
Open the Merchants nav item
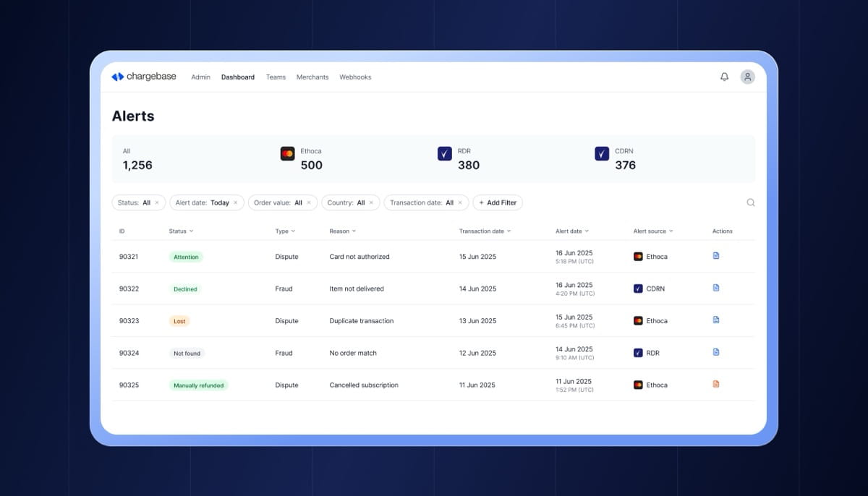click(x=312, y=77)
